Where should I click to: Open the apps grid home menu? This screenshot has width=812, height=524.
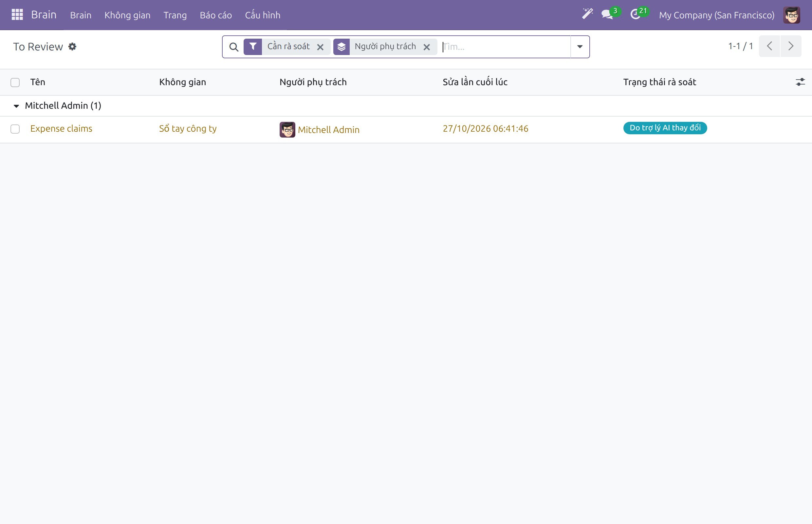(17, 15)
